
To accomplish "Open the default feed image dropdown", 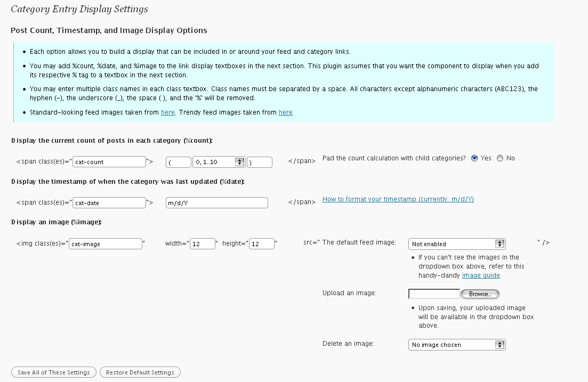I will coord(457,244).
